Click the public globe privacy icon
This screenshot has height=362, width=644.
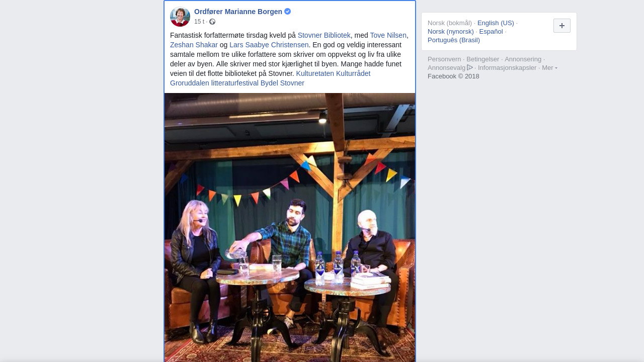(212, 22)
